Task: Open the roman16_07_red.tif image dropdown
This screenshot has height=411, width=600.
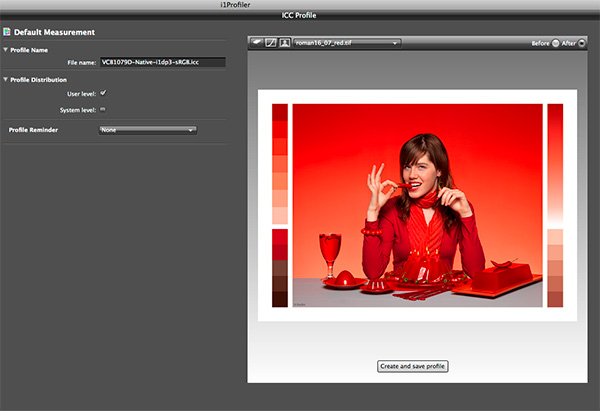Action: 346,43
